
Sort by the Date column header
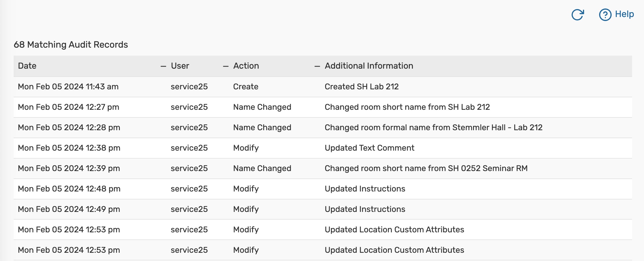pyautogui.click(x=27, y=66)
